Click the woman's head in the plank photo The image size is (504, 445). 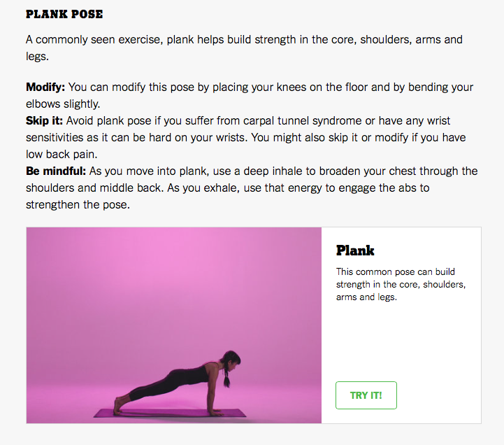[x=232, y=360]
